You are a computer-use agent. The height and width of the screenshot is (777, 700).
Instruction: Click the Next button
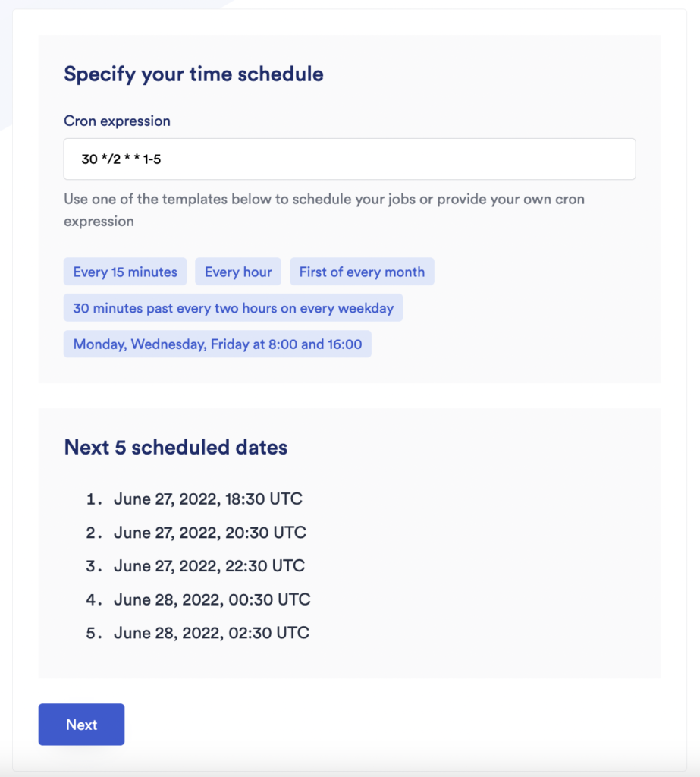click(81, 725)
